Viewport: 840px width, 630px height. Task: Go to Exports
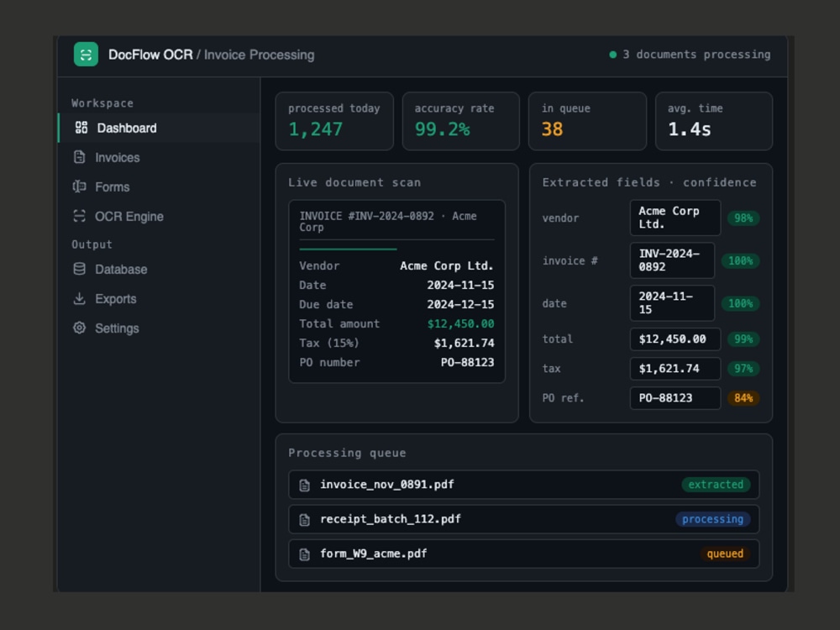pos(159,298)
